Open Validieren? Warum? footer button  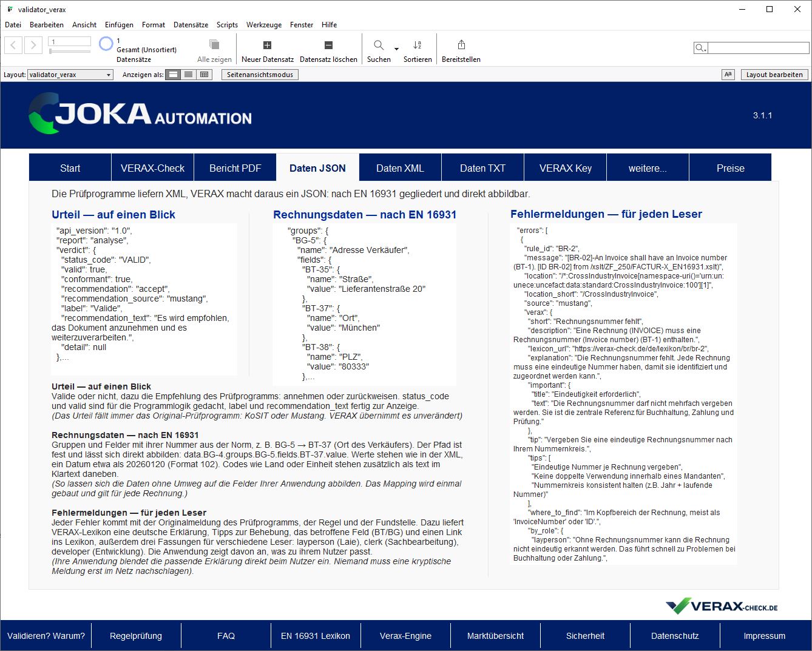coord(46,636)
